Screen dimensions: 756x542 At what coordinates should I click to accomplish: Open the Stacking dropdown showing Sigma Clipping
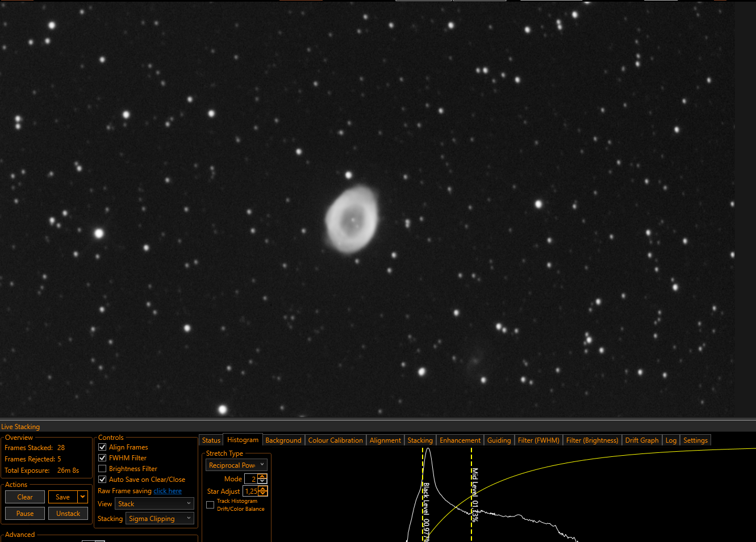(x=160, y=518)
